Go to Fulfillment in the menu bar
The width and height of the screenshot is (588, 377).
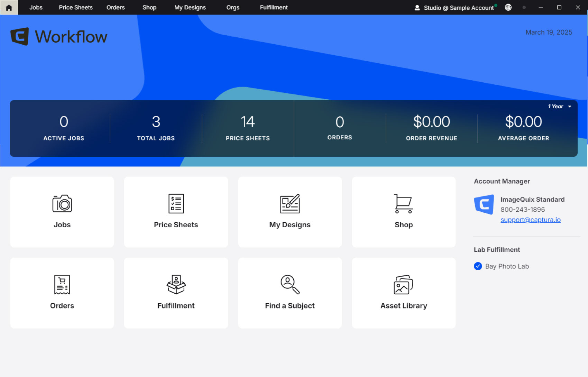pyautogui.click(x=274, y=8)
